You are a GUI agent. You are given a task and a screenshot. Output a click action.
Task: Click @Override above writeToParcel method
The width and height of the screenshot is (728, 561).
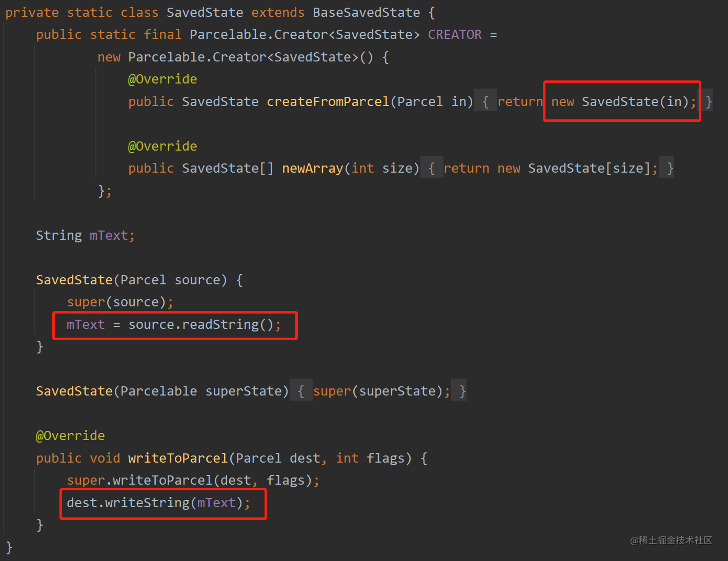(70, 436)
